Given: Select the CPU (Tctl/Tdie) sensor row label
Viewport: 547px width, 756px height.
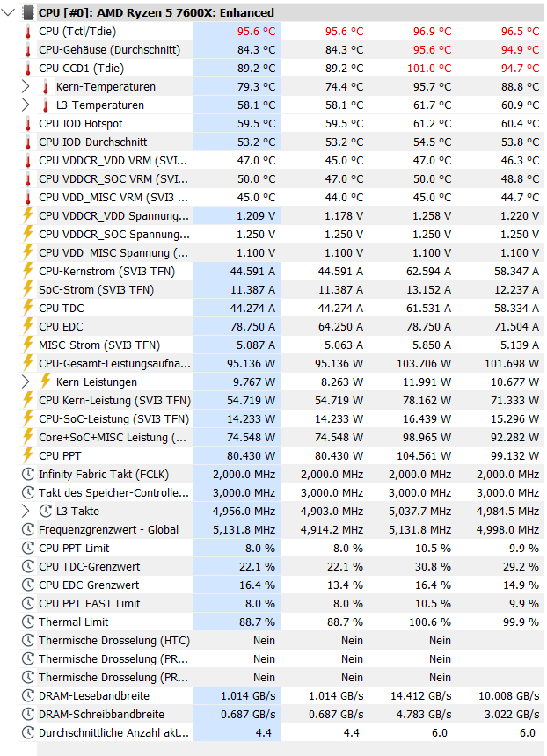Looking at the screenshot, I should pyautogui.click(x=77, y=32).
